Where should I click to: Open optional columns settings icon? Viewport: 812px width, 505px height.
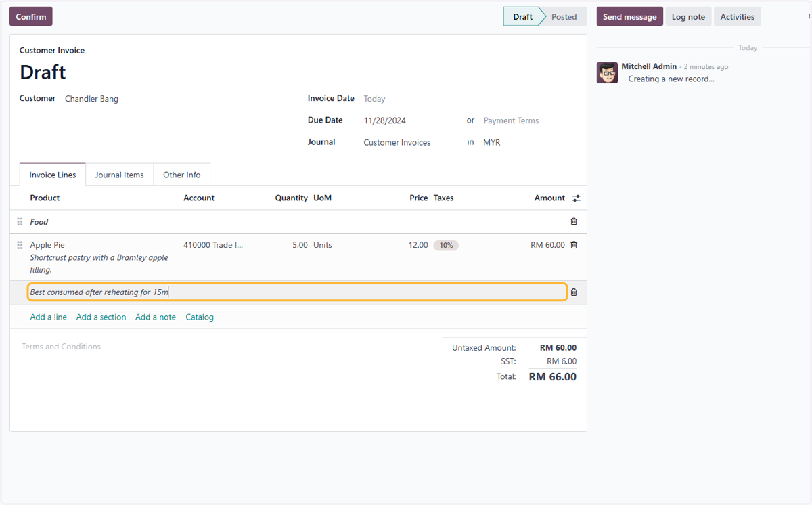click(576, 198)
